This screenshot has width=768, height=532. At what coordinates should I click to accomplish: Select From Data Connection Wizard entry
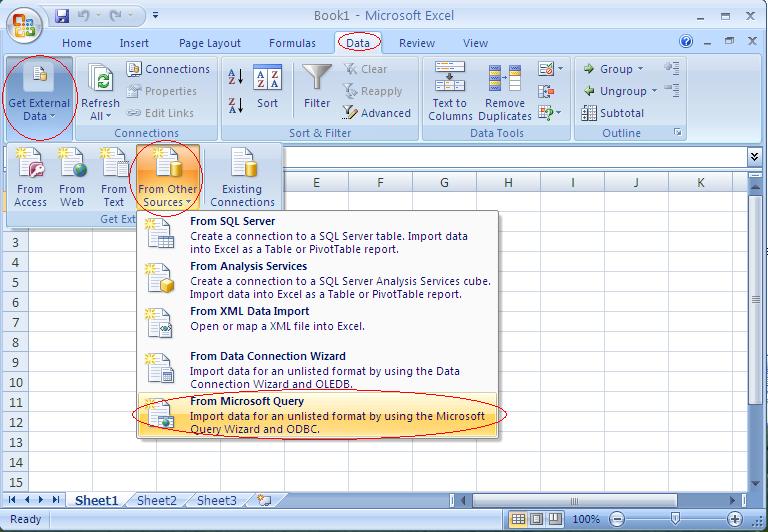click(317, 370)
